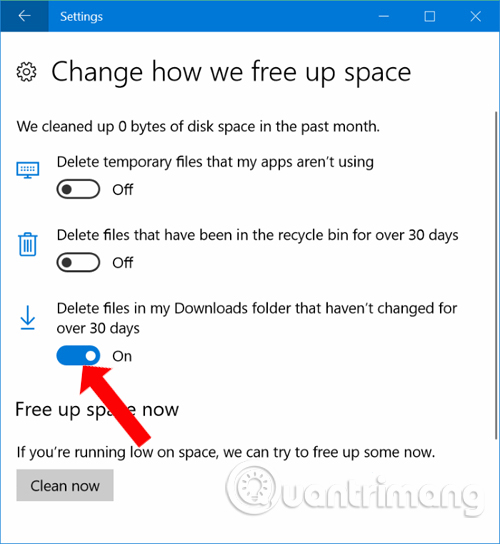Turn on the recycle bin deletion toggle

78,262
